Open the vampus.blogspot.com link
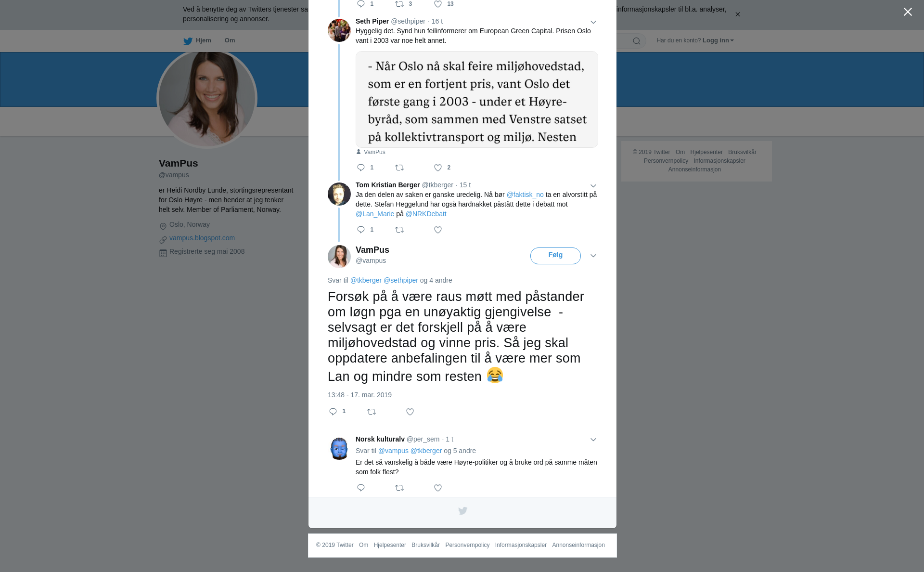The width and height of the screenshot is (924, 572). pyautogui.click(x=202, y=238)
